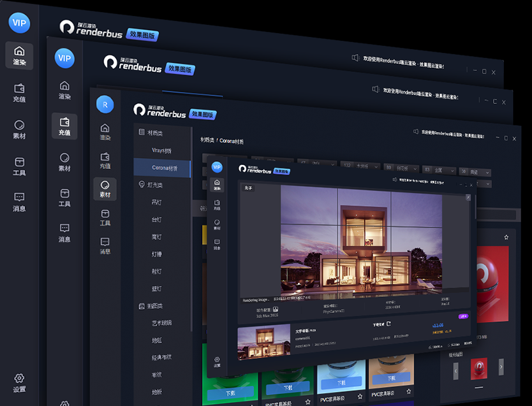This screenshot has width=532, height=406.
Task: Open 设置 settings in the front render window
Action: coord(217,362)
